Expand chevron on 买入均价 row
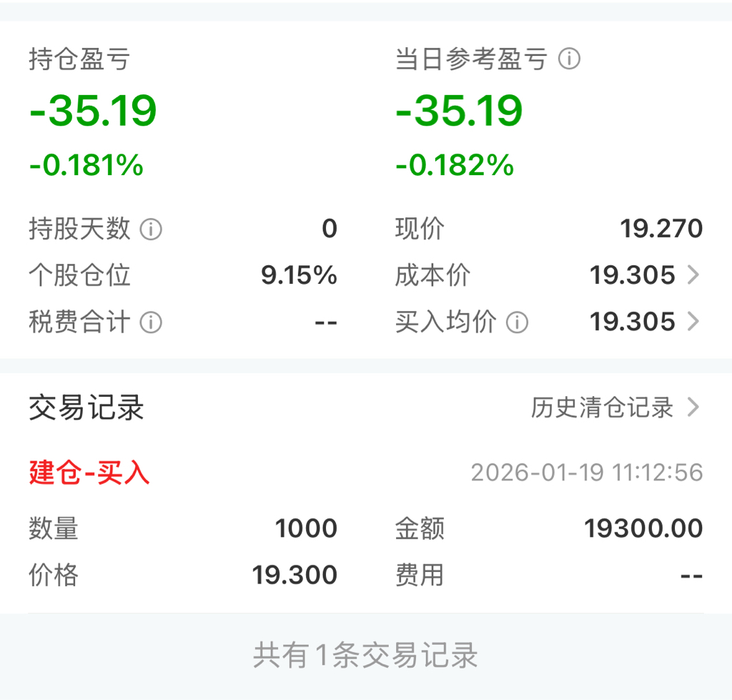The width and height of the screenshot is (732, 700). click(693, 322)
